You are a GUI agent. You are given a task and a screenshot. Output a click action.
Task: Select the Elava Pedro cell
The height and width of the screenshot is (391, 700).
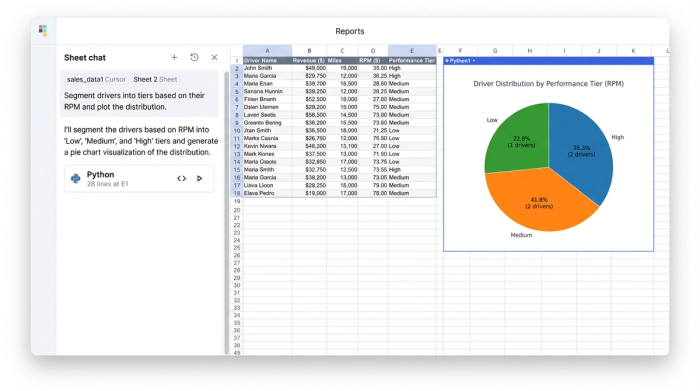(x=267, y=193)
